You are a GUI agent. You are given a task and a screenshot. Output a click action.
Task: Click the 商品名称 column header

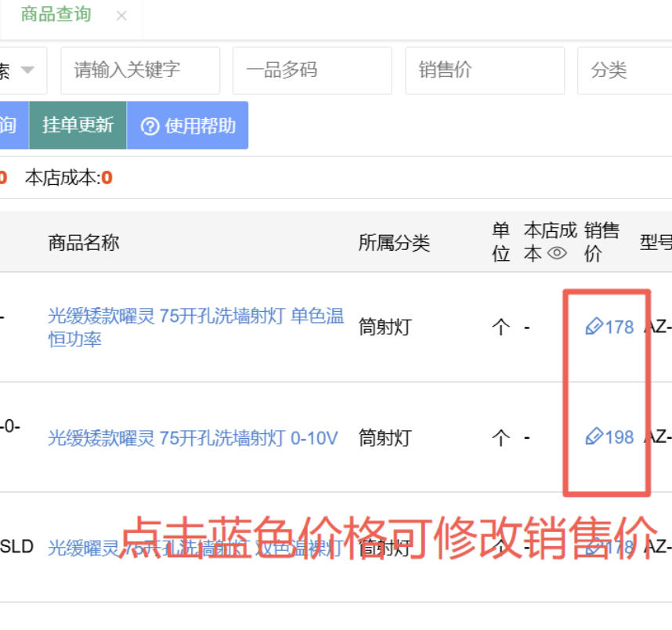(84, 242)
